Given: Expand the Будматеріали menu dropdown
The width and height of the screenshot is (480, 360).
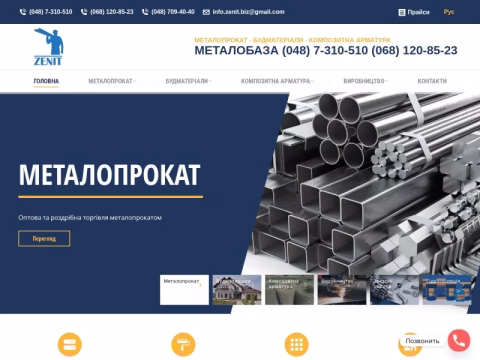Looking at the screenshot, I should pyautogui.click(x=189, y=81).
